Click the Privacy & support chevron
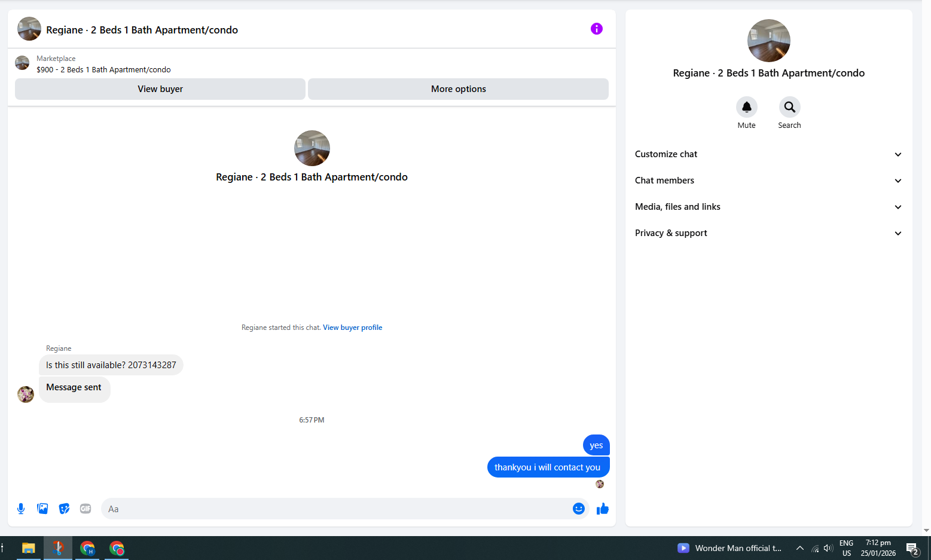The width and height of the screenshot is (931, 560). (898, 233)
